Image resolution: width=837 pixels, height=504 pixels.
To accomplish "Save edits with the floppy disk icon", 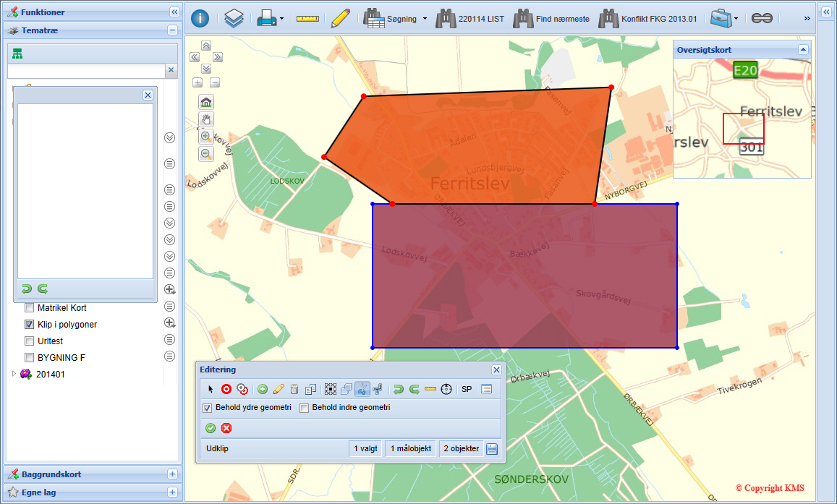I will [x=492, y=449].
